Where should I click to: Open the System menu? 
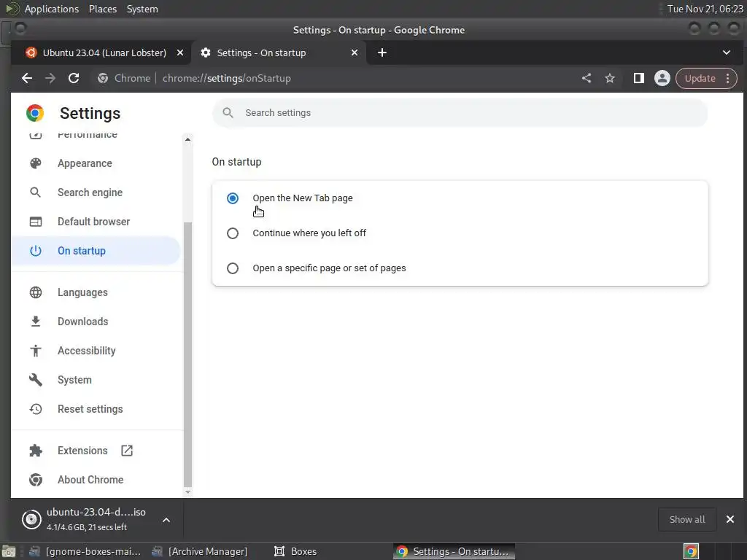tap(142, 9)
